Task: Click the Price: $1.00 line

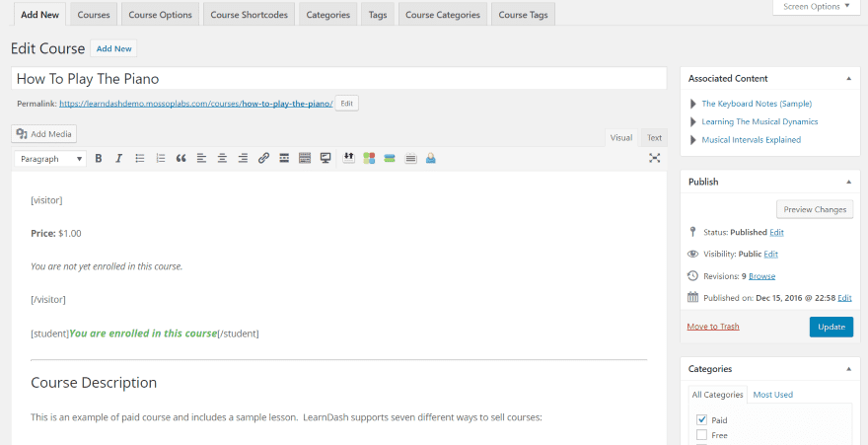Action: coord(56,234)
